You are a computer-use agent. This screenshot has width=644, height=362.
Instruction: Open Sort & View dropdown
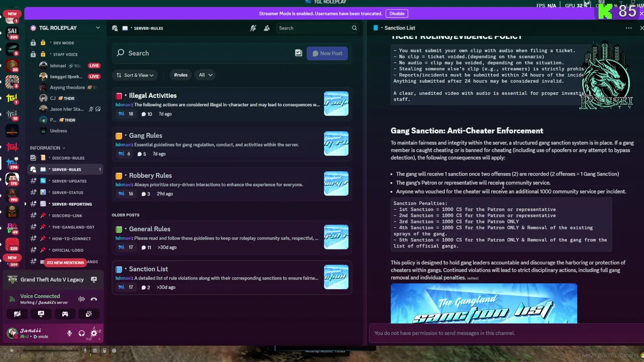[135, 75]
